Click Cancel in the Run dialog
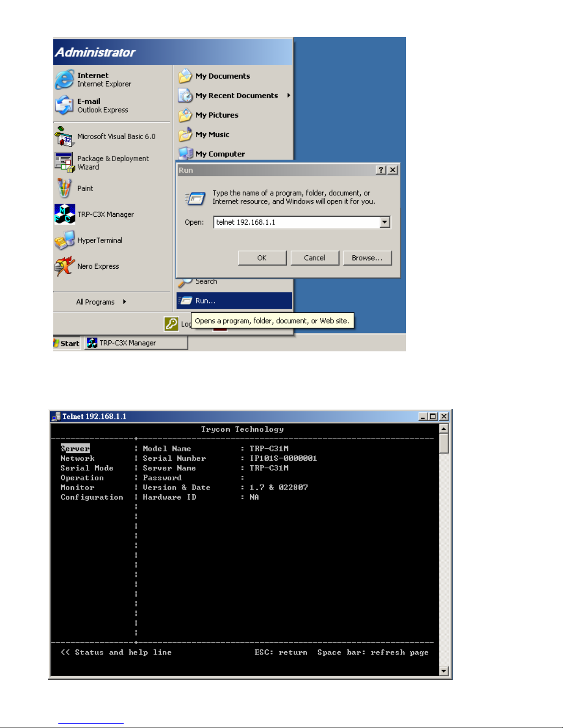Viewport: 563px width, 728px height. point(314,258)
